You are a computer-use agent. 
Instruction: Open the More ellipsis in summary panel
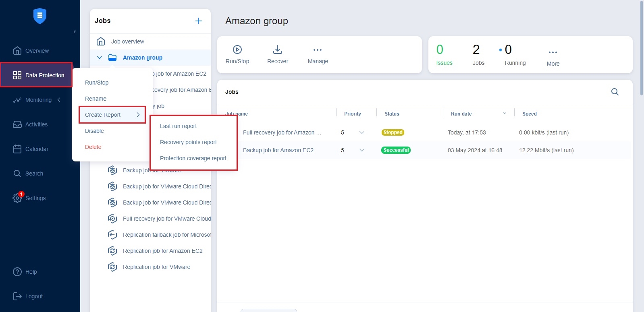pos(553,53)
